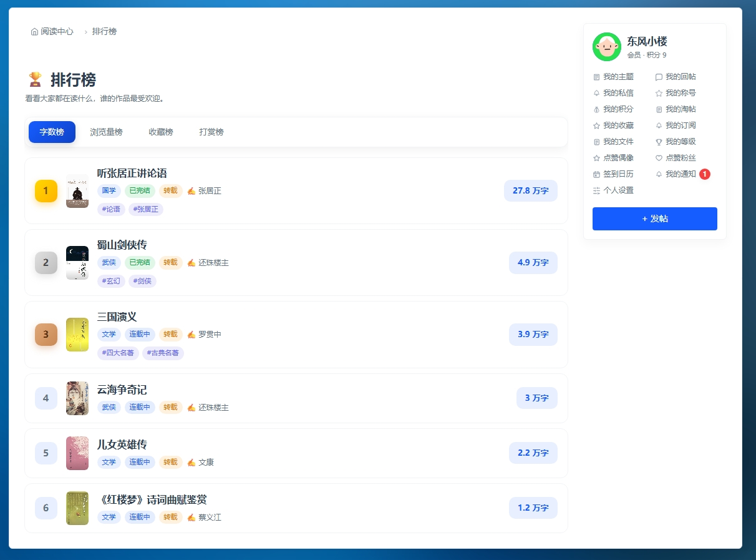Switch to the 打赏榜 tab

point(211,132)
